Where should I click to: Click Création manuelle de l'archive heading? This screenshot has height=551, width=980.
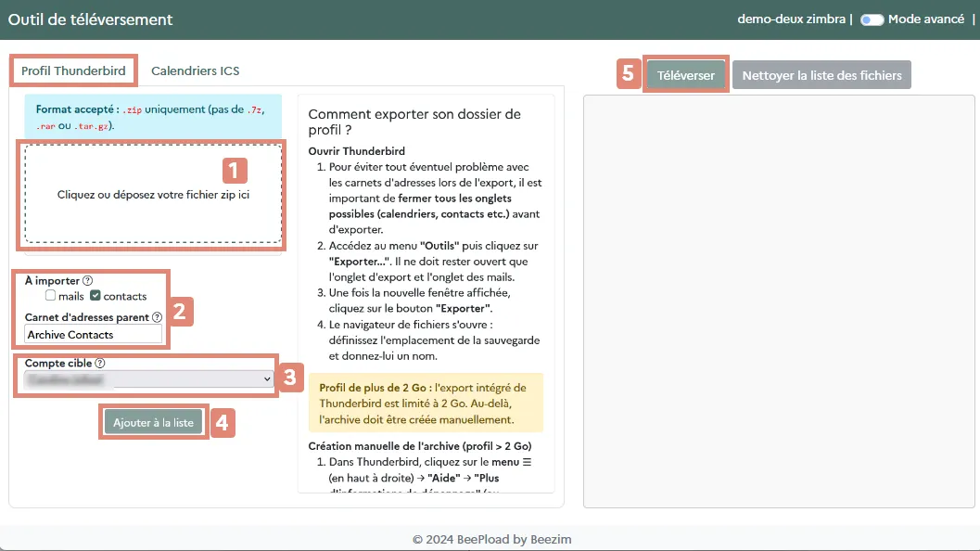point(419,446)
